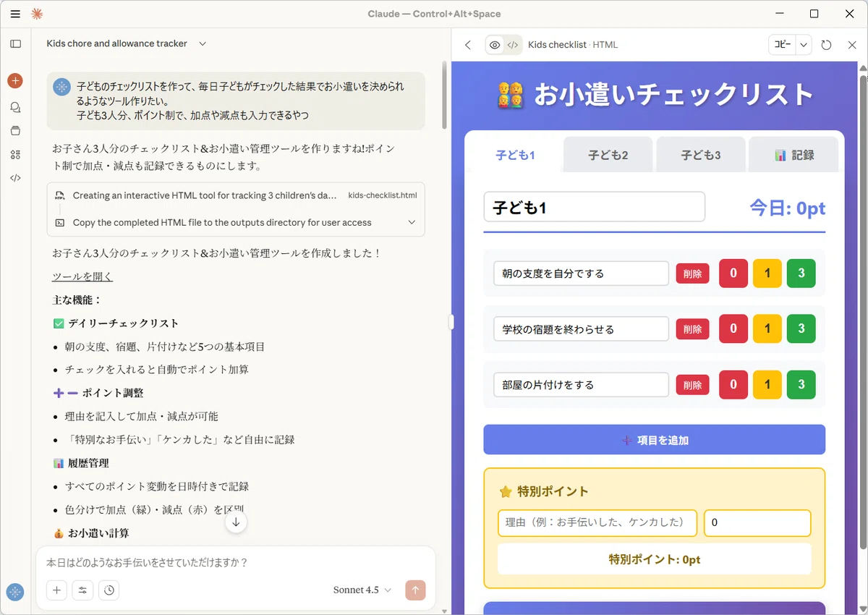Go back from the artifact panel
Image resolution: width=868 pixels, height=615 pixels.
(x=468, y=45)
